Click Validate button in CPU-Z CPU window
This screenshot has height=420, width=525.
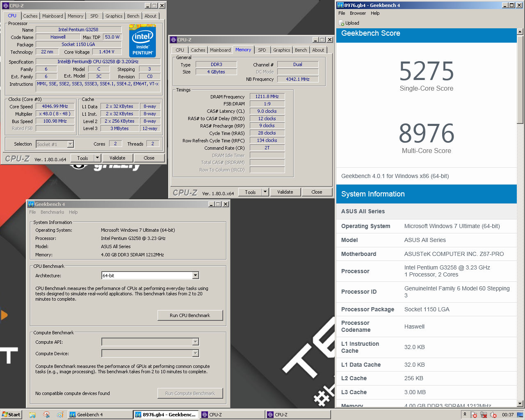coord(117,158)
